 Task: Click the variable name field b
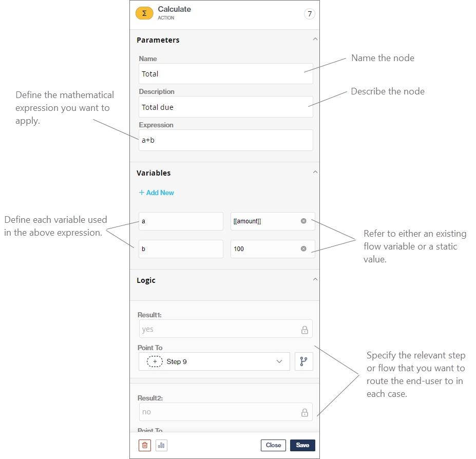[181, 248]
